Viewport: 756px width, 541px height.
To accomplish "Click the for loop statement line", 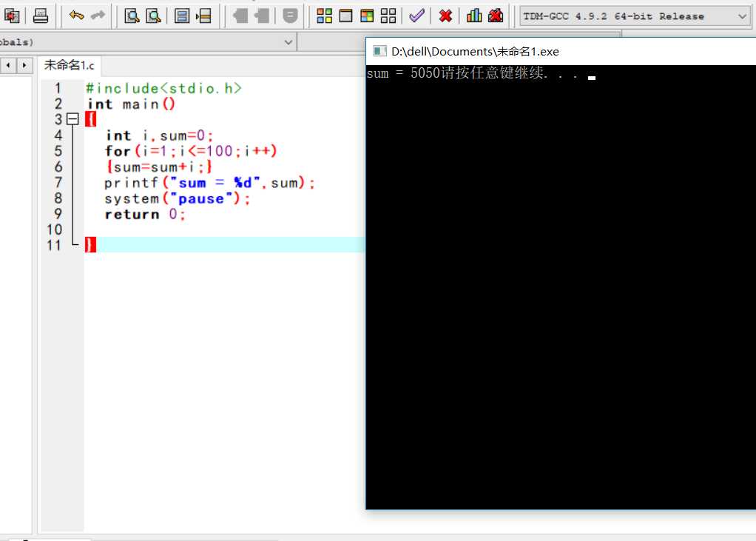I will pos(191,151).
